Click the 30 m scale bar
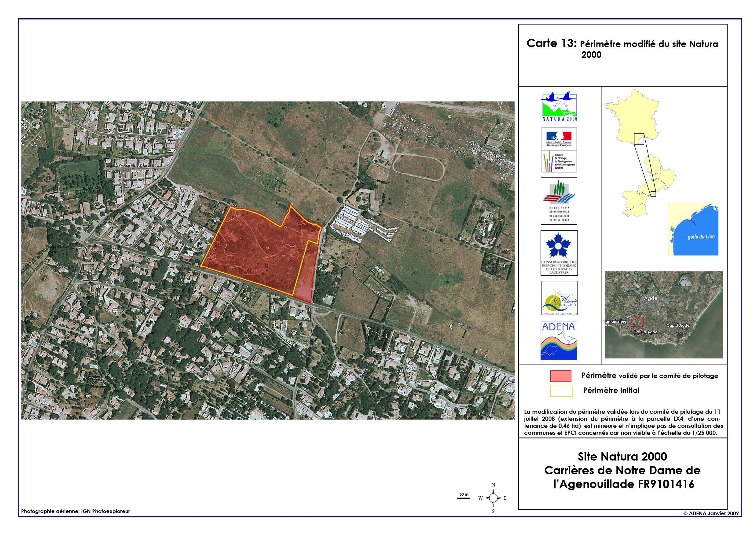756x536 pixels. [x=463, y=496]
